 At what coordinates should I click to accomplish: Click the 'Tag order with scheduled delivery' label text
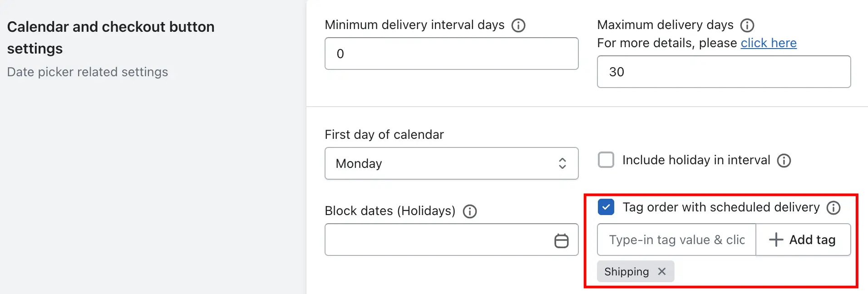point(721,207)
